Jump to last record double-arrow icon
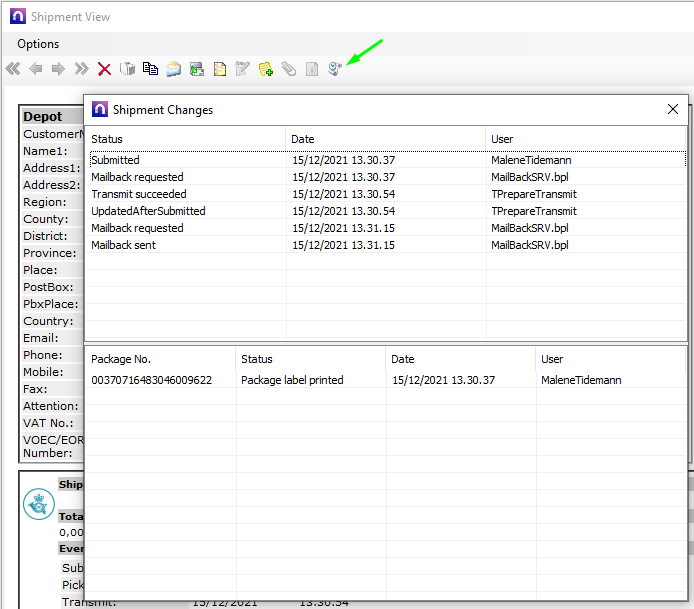The image size is (694, 609). pyautogui.click(x=81, y=69)
